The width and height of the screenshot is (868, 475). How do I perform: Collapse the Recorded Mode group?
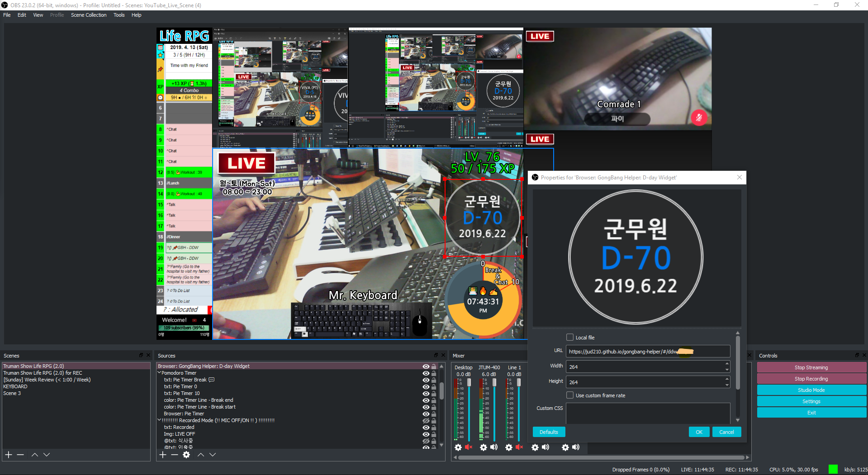click(x=159, y=420)
